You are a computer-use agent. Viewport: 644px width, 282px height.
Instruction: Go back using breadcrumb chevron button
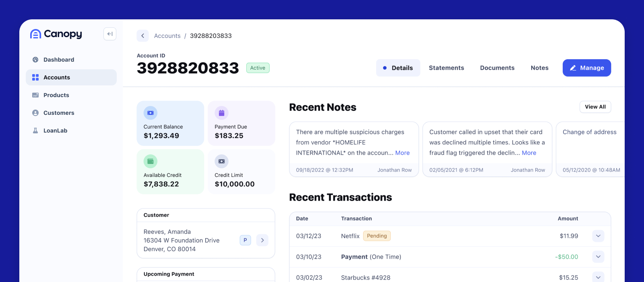point(142,36)
